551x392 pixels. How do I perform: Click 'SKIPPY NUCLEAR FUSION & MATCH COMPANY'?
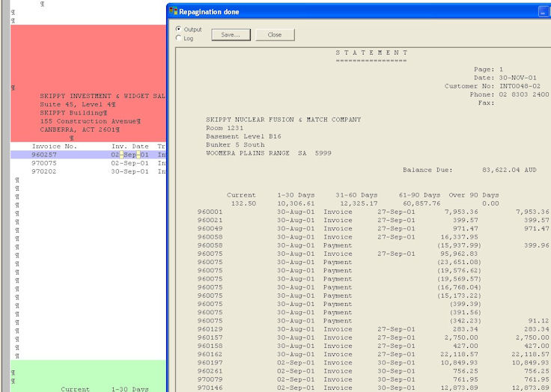(x=283, y=120)
